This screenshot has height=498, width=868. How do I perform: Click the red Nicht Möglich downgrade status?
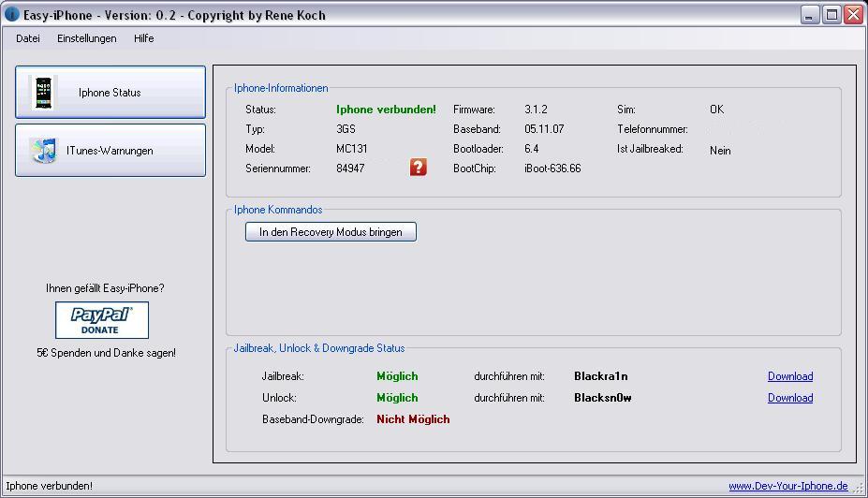pos(413,419)
